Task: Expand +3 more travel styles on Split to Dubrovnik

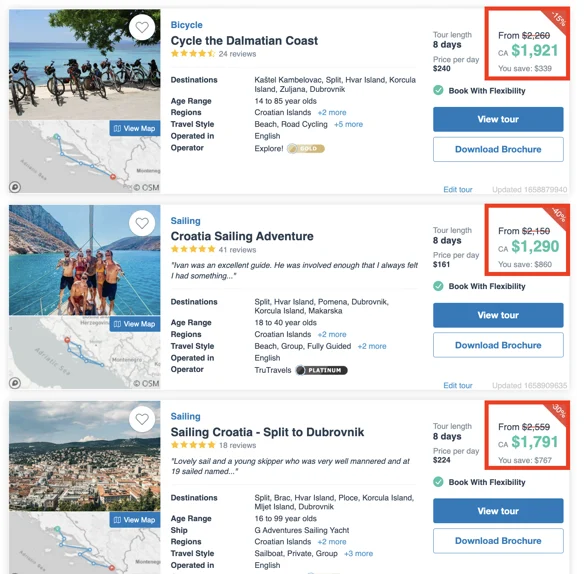Action: tap(358, 553)
